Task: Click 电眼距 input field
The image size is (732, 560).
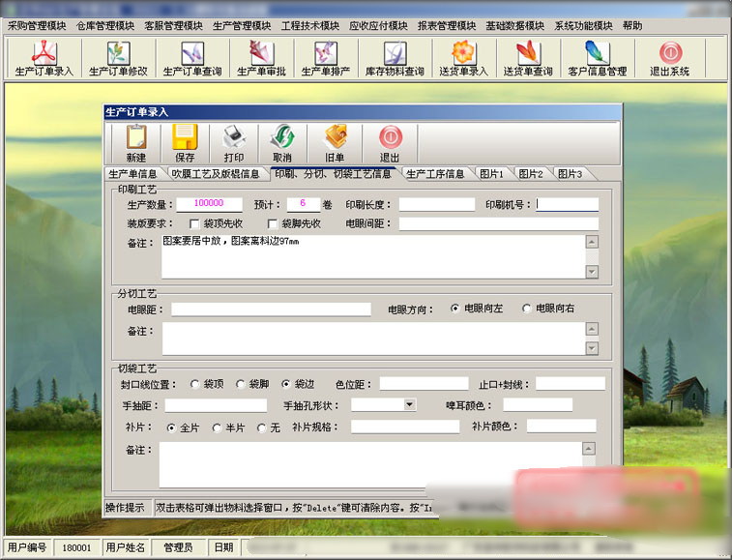Action: tap(271, 309)
